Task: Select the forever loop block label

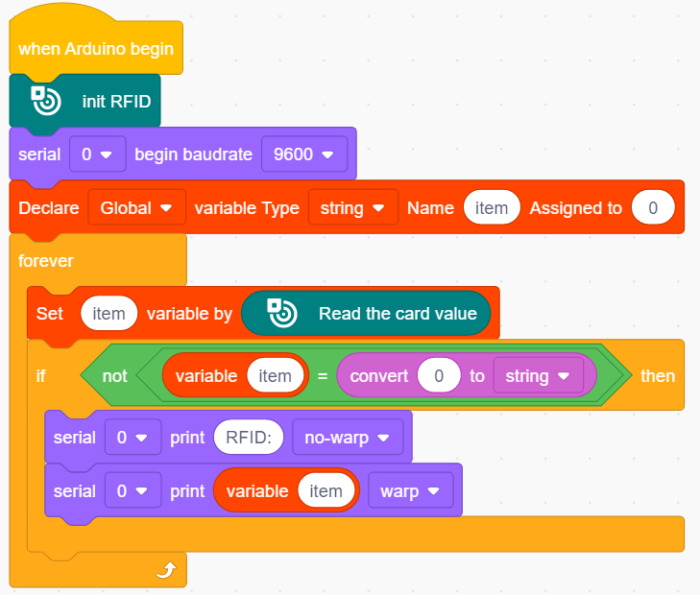Action: pos(45,260)
